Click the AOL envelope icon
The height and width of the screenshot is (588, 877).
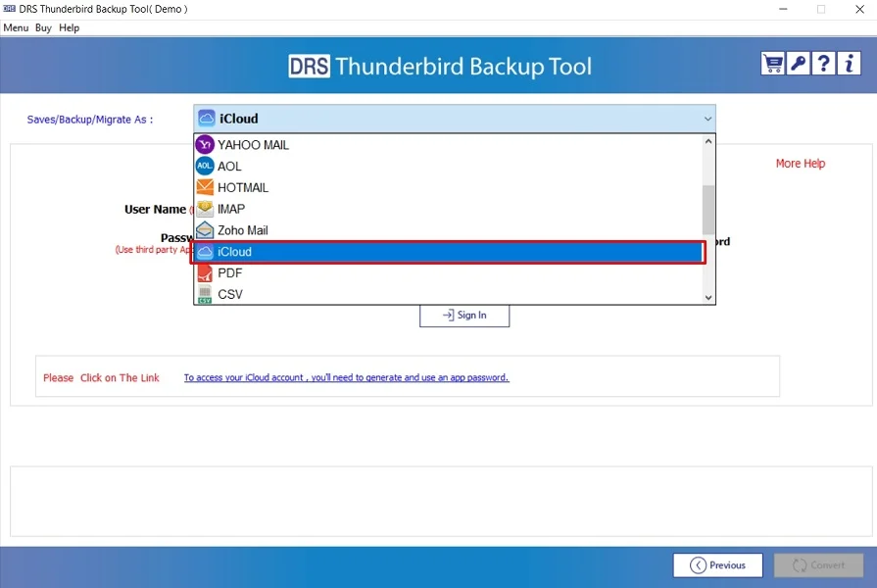[206, 166]
